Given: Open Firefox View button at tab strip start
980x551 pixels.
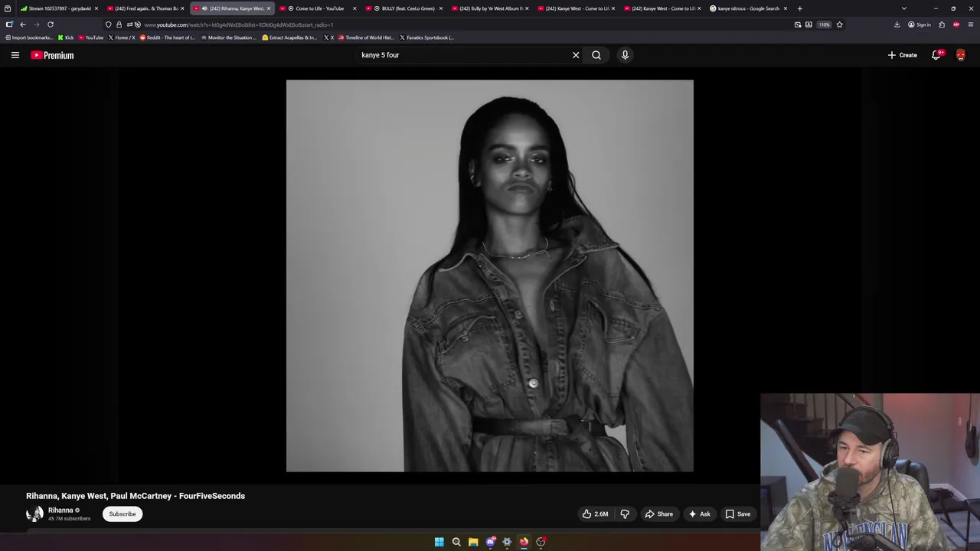Looking at the screenshot, I should point(8,8).
